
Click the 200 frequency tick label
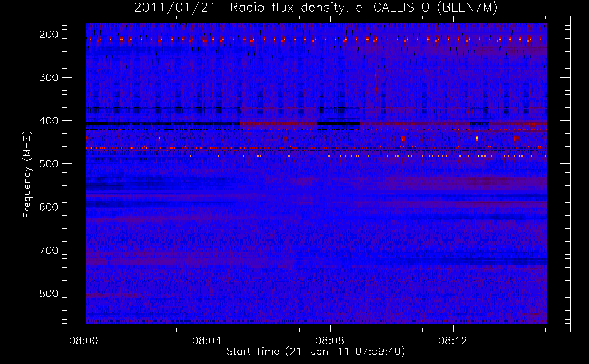[49, 34]
